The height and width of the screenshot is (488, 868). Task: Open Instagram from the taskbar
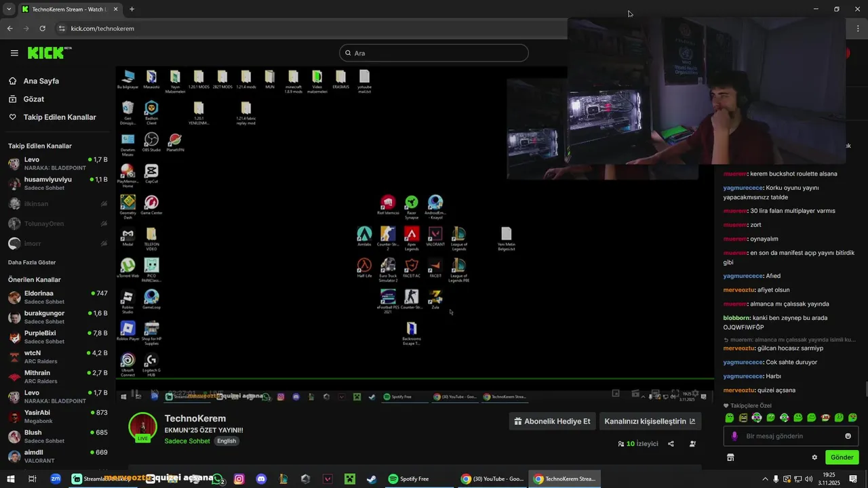pyautogui.click(x=239, y=479)
